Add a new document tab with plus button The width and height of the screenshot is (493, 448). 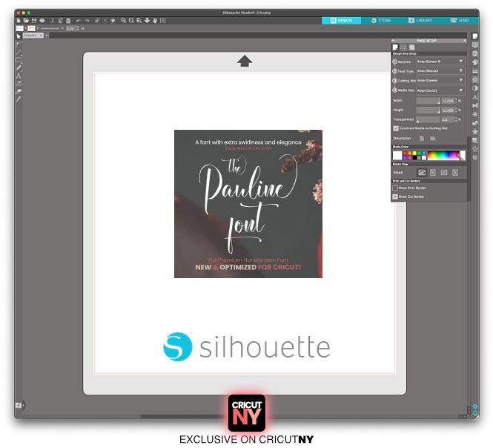[47, 36]
